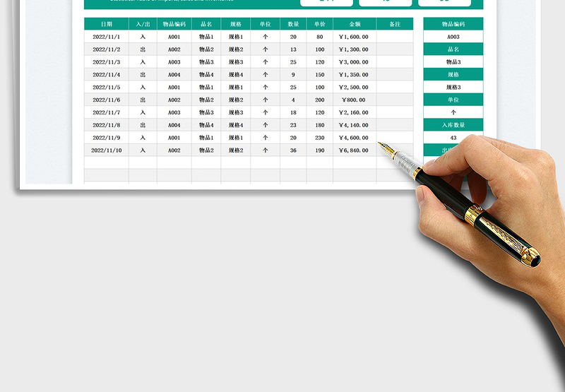The width and height of the screenshot is (565, 392).
Task: Select the ¥1,600.00 amount cell
Action: tap(354, 37)
